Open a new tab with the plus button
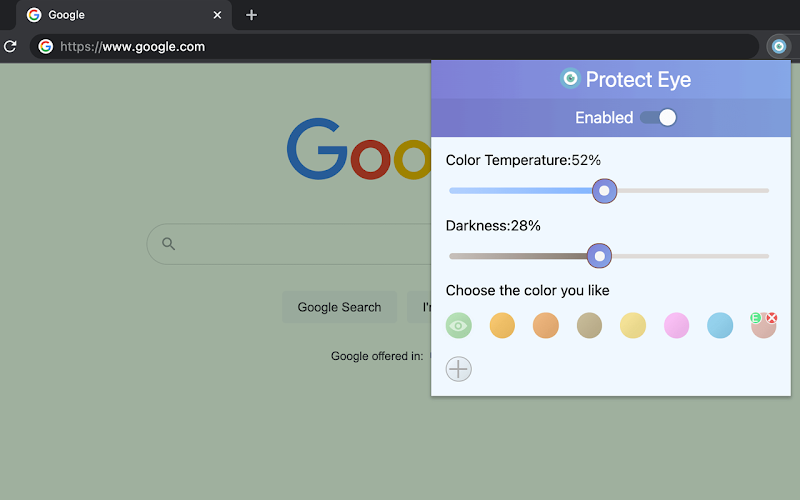Screen dimensions: 800x500 click(251, 15)
